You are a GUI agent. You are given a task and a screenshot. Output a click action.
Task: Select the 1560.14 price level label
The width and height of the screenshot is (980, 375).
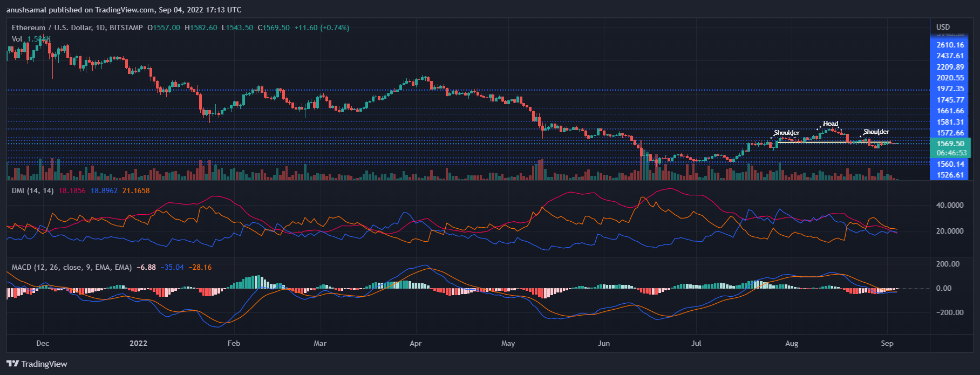point(950,164)
